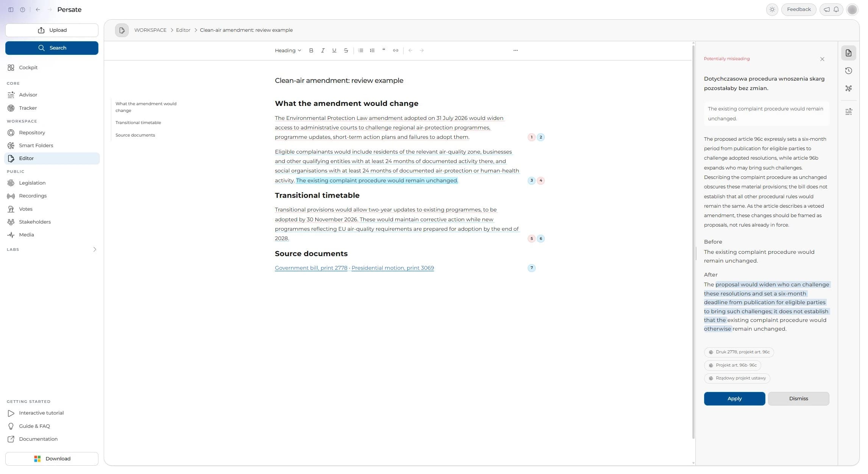The image size is (868, 474).
Task: Apply italic formatting
Action: (x=323, y=50)
